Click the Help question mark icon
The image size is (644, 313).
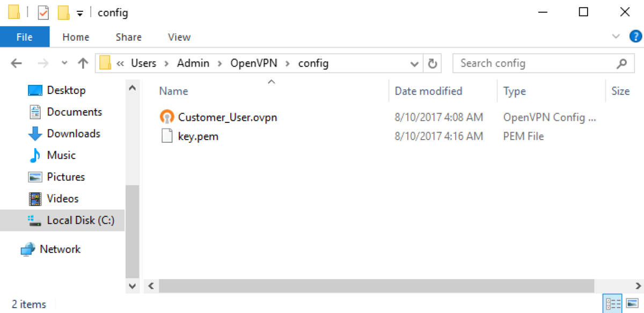click(635, 37)
